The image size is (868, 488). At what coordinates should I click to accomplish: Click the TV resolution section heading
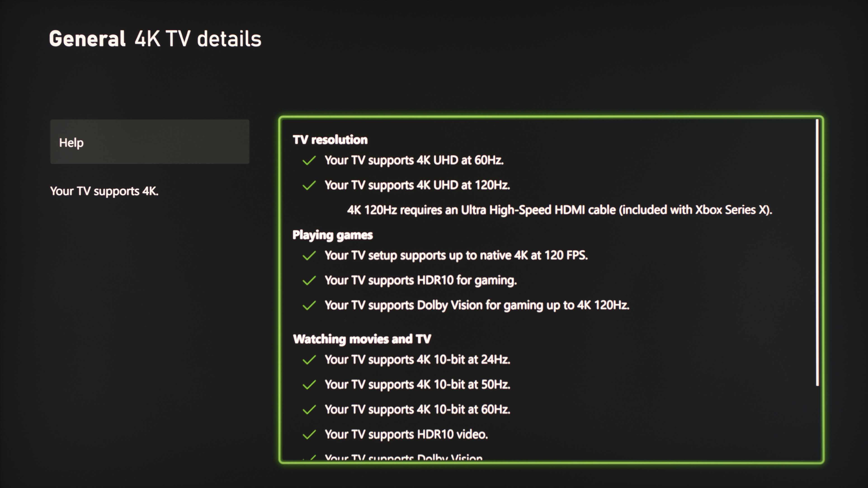[330, 140]
